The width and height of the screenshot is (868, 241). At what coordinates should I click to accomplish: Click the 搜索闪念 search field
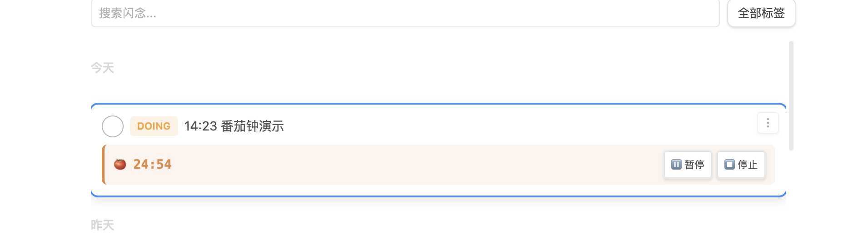404,14
